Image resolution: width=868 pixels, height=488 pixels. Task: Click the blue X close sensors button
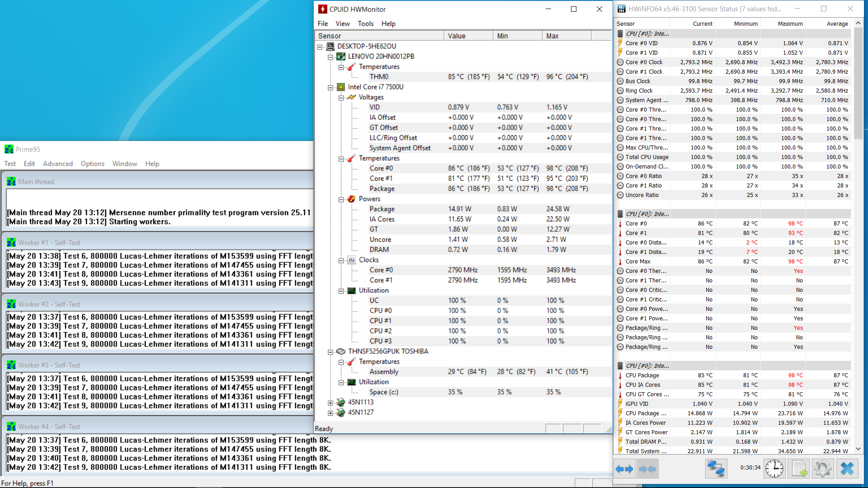(847, 469)
